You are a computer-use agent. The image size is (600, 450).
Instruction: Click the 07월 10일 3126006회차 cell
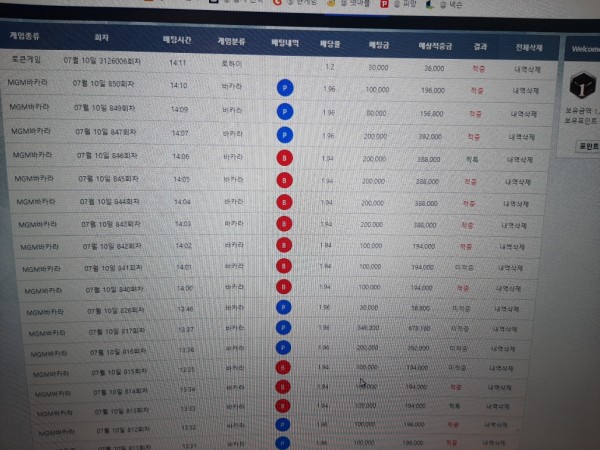pyautogui.click(x=102, y=61)
